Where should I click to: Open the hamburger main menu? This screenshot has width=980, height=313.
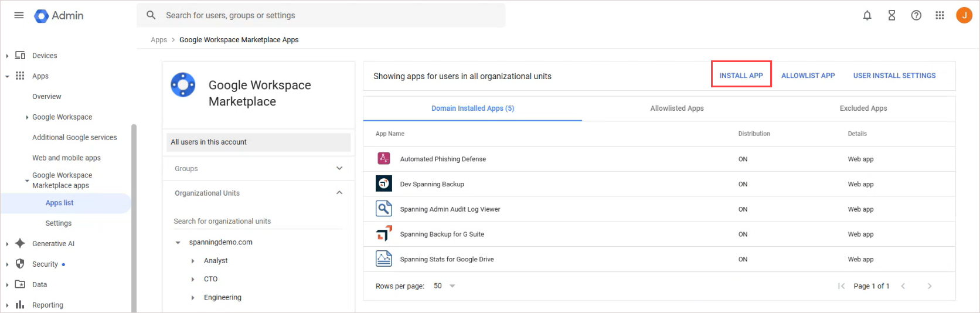coord(19,15)
